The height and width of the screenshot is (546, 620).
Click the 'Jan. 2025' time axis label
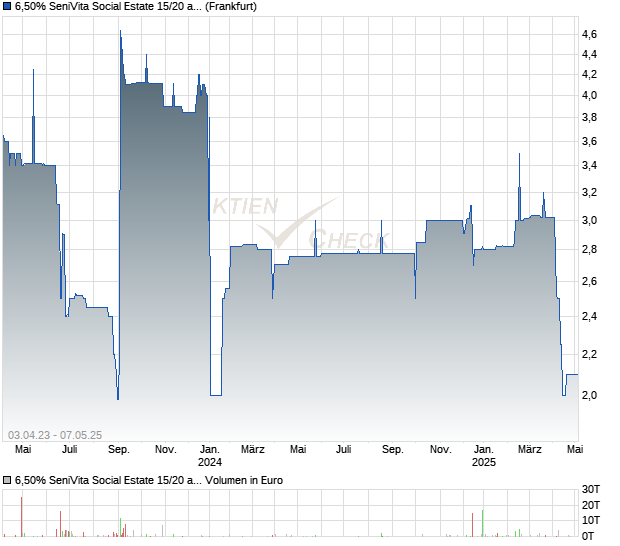(484, 456)
